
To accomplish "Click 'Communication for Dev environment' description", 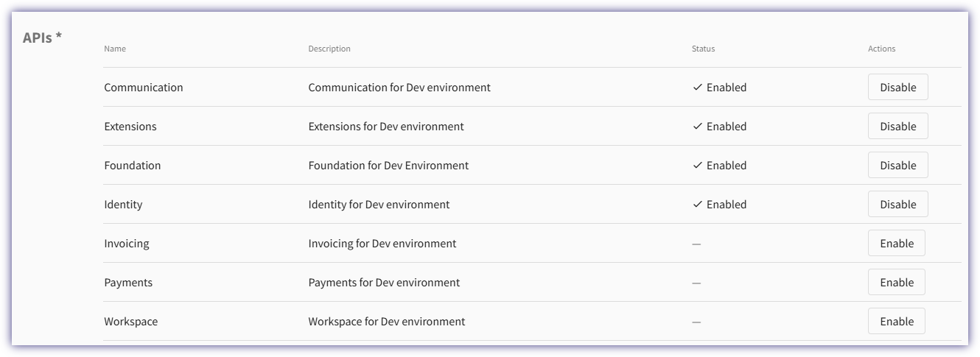I will tap(399, 87).
